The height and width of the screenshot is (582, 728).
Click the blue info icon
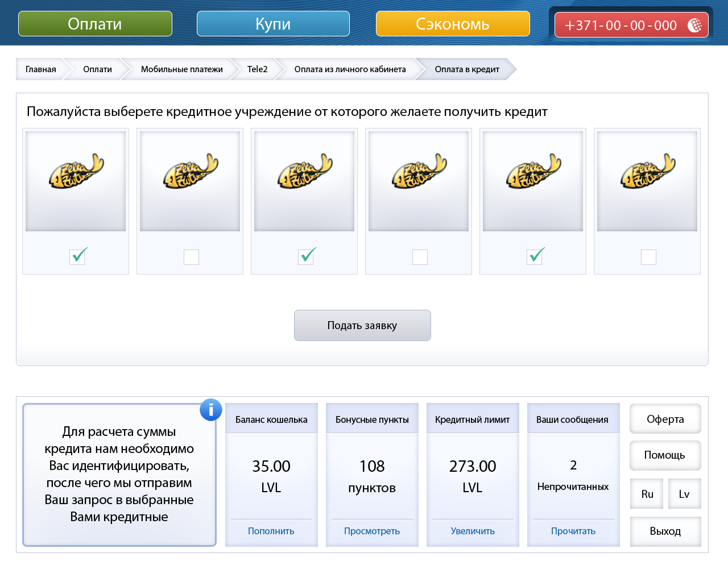210,410
